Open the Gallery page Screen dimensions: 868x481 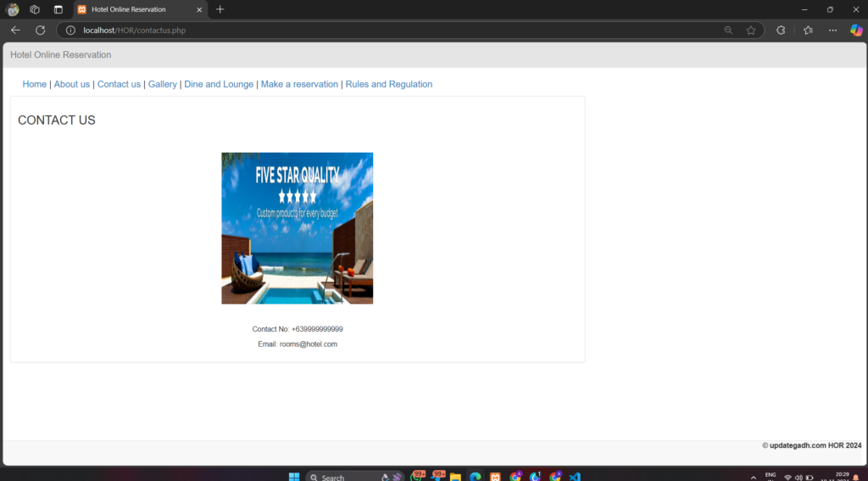point(163,84)
